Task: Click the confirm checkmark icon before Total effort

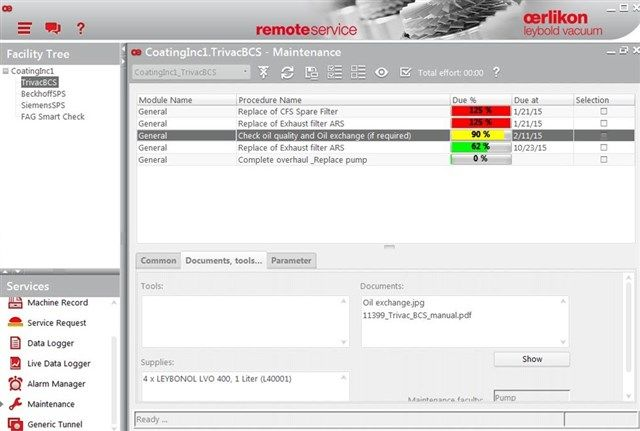Action: point(405,72)
